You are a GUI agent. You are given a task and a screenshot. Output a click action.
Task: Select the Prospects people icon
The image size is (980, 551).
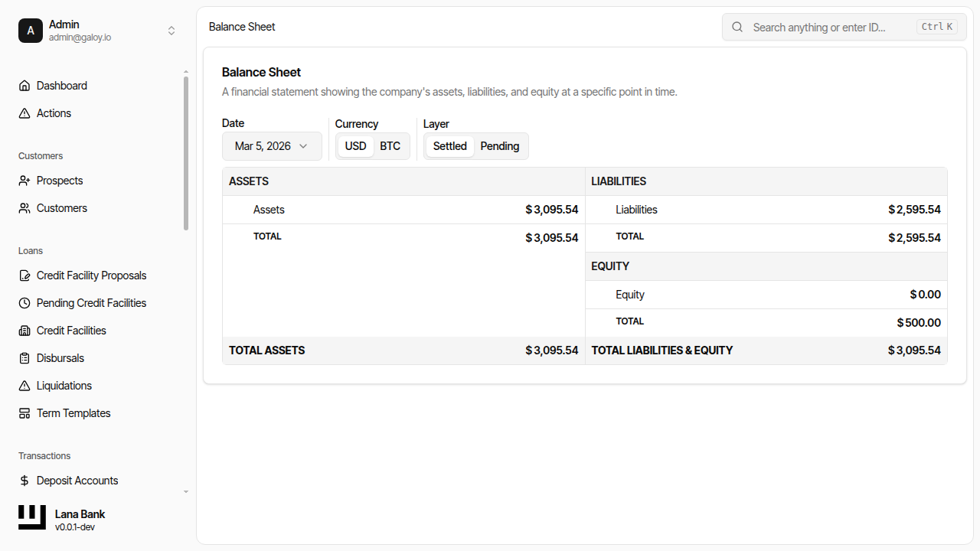24,180
